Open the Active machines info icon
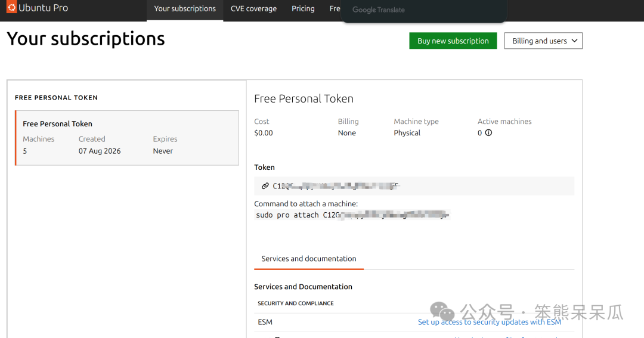This screenshot has height=338, width=644. pos(488,133)
